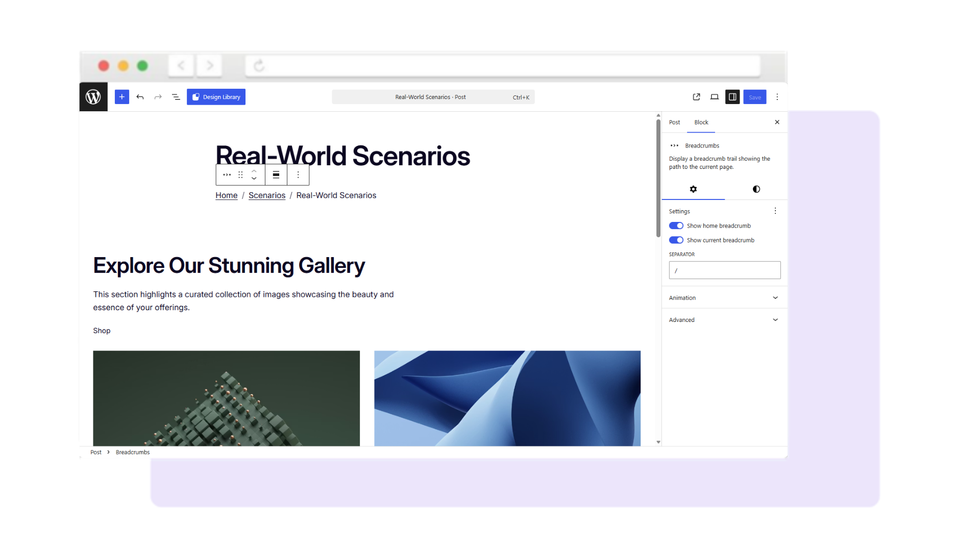Select Breadcrumbs in the bottom breadcrumb bar
The image size is (980, 551).
point(132,452)
